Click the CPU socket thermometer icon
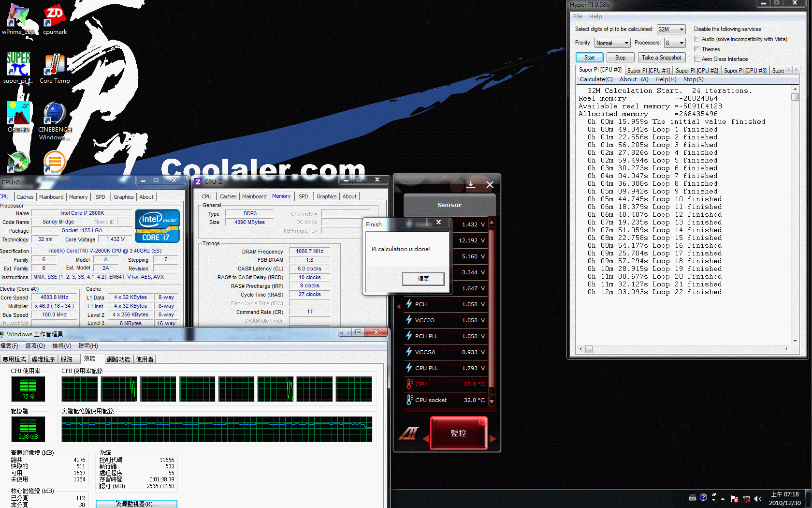 point(409,400)
